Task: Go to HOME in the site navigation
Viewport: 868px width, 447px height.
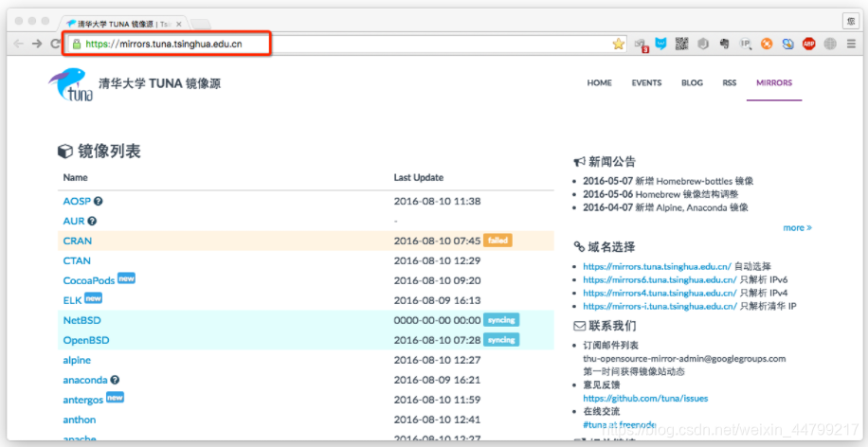Action: (x=600, y=83)
